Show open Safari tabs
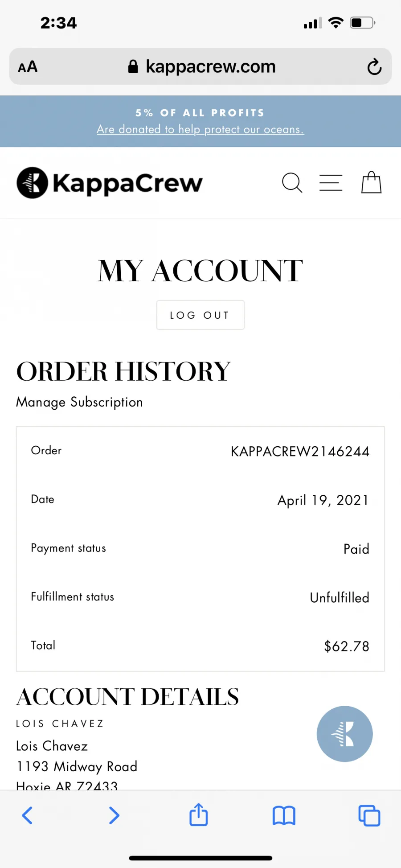The width and height of the screenshot is (401, 868). tap(369, 815)
